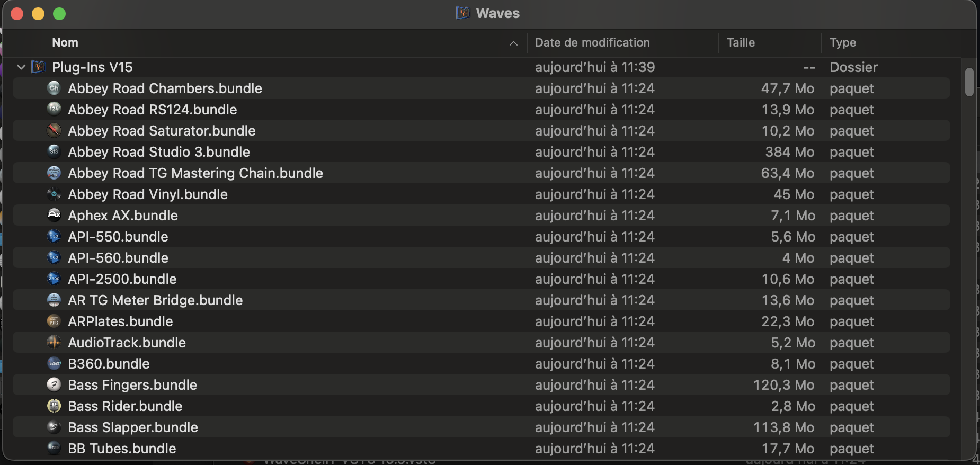Select Bass Slapper.bundle file name

pos(133,427)
